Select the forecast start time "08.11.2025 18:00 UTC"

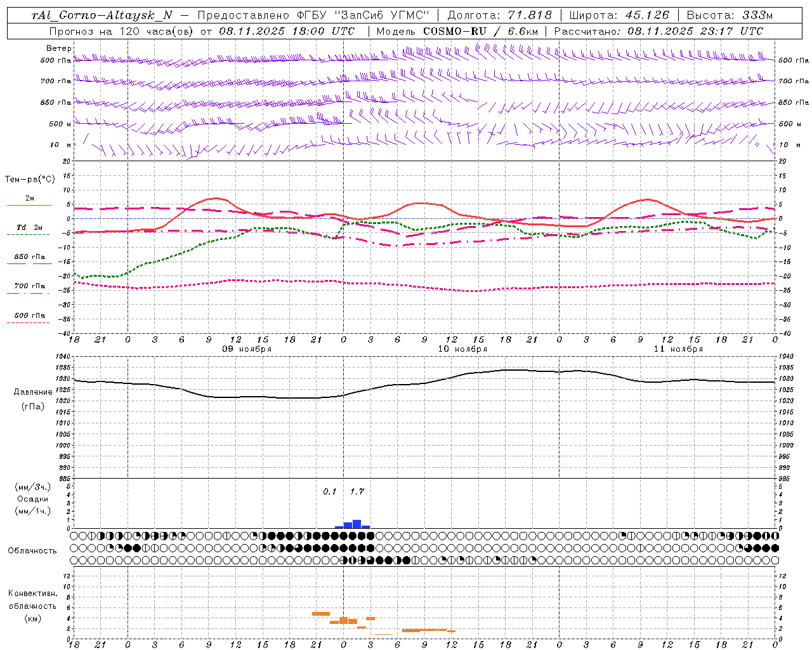click(x=287, y=31)
